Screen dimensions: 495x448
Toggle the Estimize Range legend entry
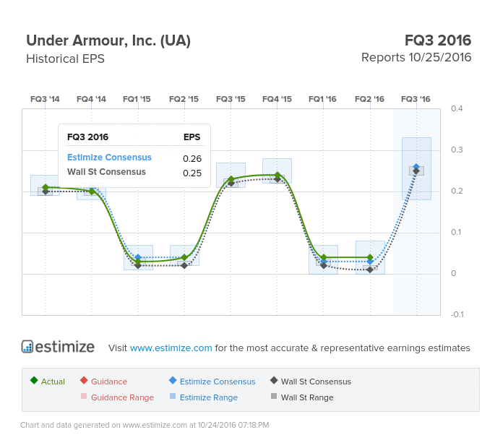204,397
